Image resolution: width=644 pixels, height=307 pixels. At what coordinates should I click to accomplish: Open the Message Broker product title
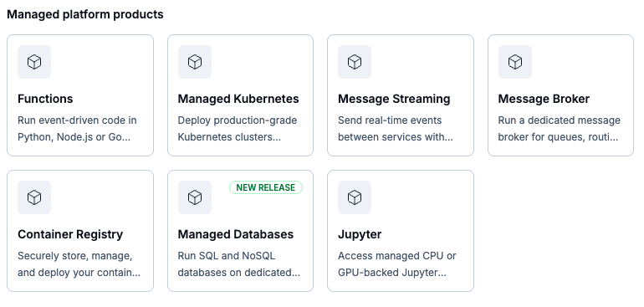(544, 99)
